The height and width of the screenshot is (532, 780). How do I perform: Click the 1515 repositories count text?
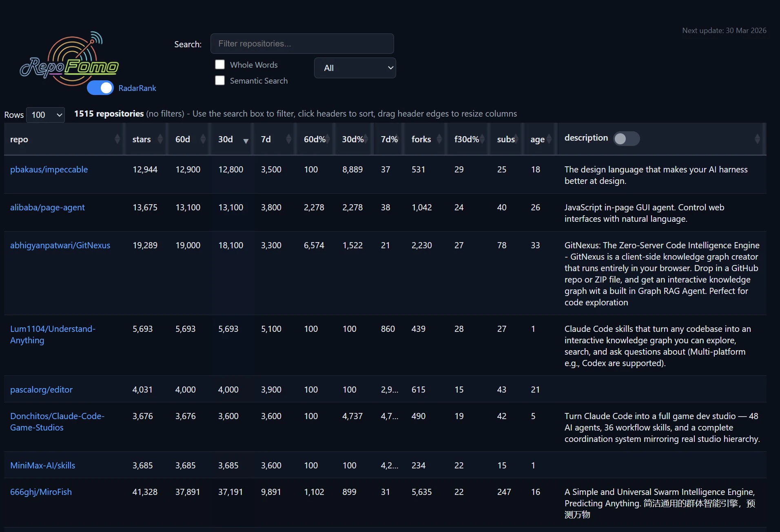pyautogui.click(x=109, y=114)
